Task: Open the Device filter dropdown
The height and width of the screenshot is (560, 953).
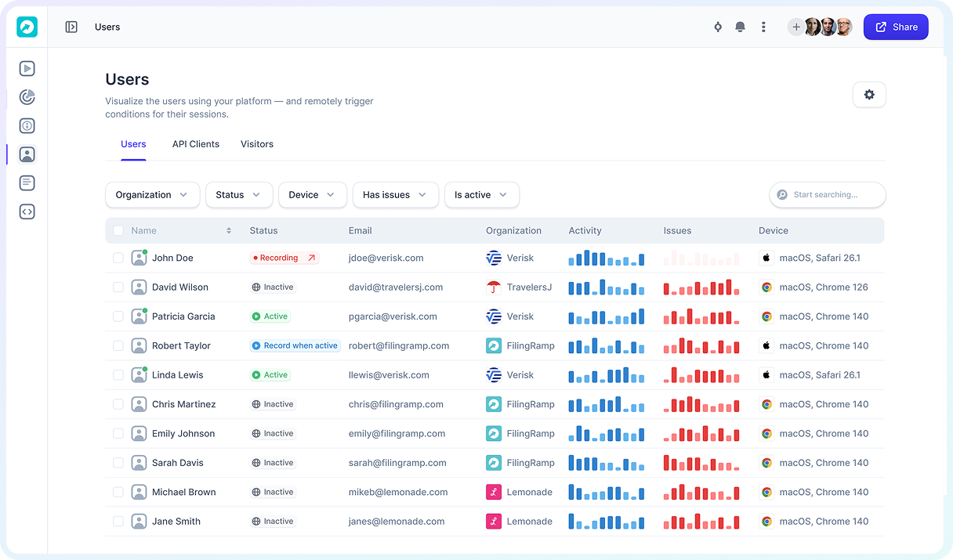Action: click(x=312, y=194)
